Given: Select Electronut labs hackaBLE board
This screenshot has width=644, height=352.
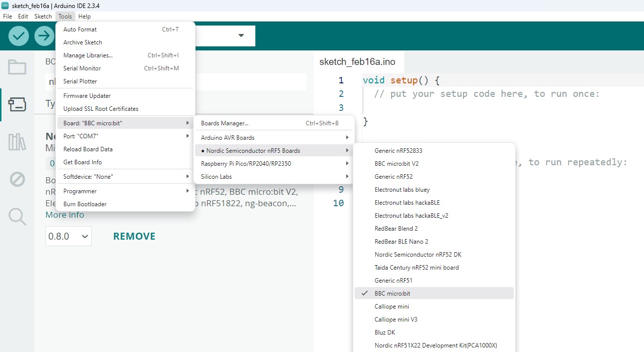Looking at the screenshot, I should [434, 202].
